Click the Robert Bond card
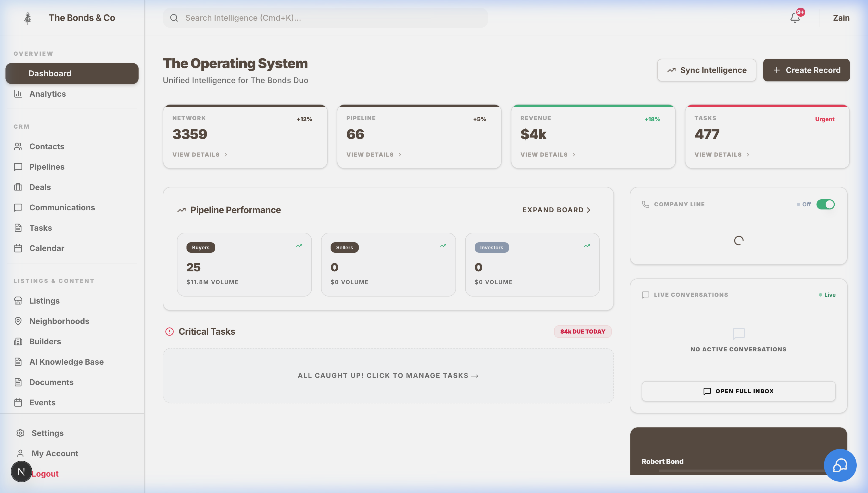The width and height of the screenshot is (868, 493). pyautogui.click(x=738, y=451)
